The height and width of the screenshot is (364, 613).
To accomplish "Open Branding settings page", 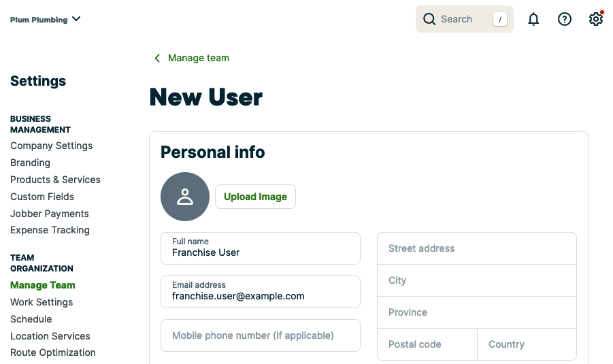I will [x=30, y=163].
